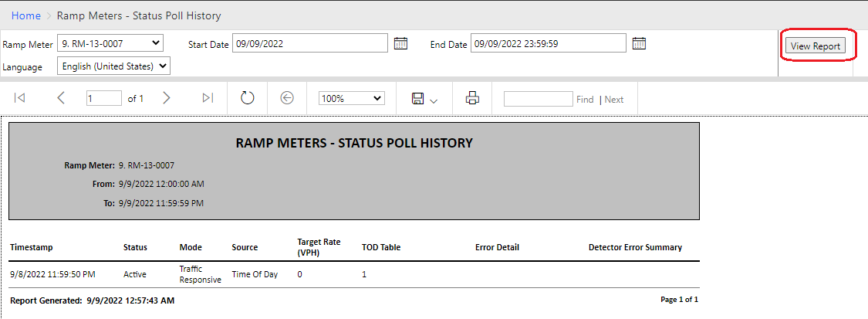Change the 100% zoom level
This screenshot has height=319, width=868.
(352, 99)
